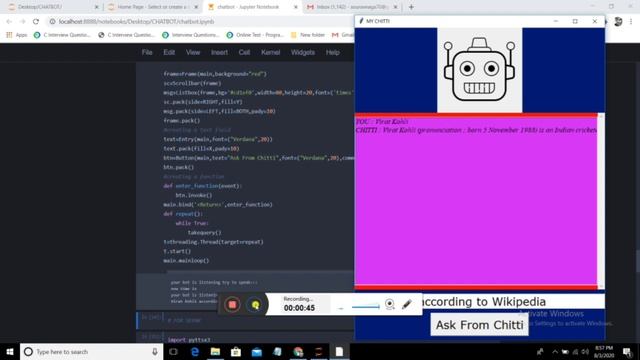Screen dimensions: 640x360
Task: Open the 'Online Test - Progra...' bookmark
Action: point(256,35)
